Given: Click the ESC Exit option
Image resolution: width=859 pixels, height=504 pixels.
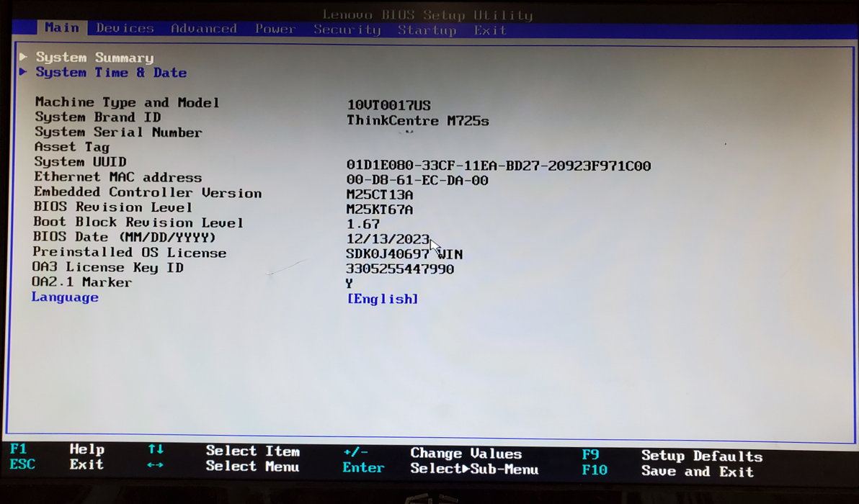Looking at the screenshot, I should tap(61, 464).
